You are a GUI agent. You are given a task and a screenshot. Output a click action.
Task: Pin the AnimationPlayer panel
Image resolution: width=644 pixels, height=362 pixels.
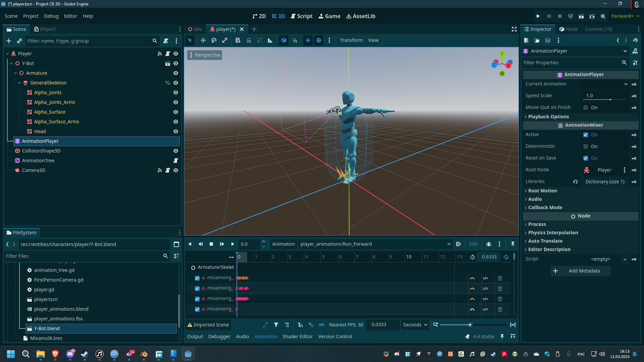(x=513, y=244)
